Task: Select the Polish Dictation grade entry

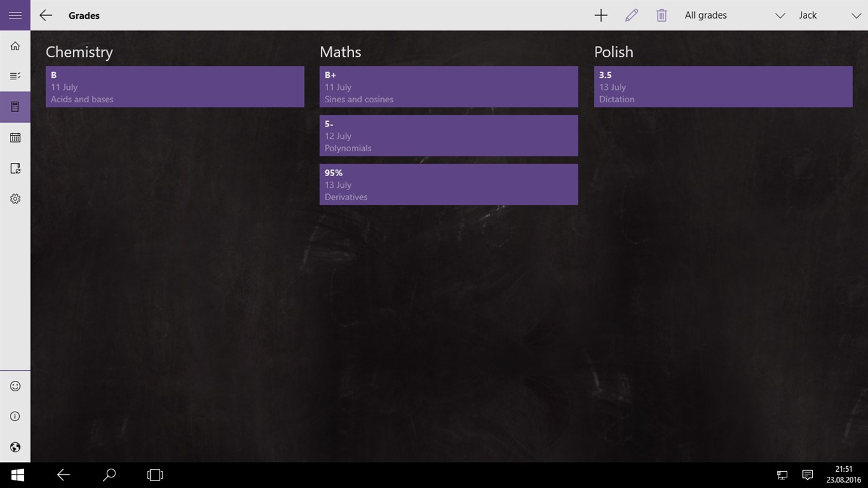Action: tap(723, 86)
